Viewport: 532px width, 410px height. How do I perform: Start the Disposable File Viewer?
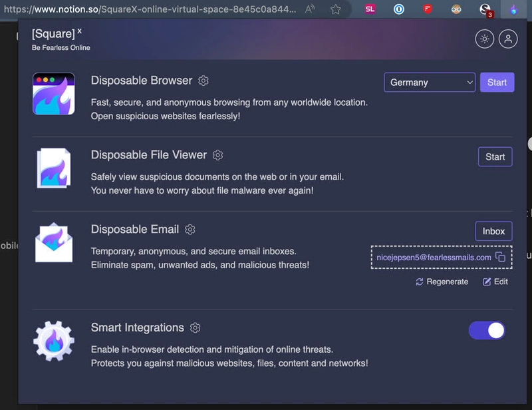click(x=495, y=156)
